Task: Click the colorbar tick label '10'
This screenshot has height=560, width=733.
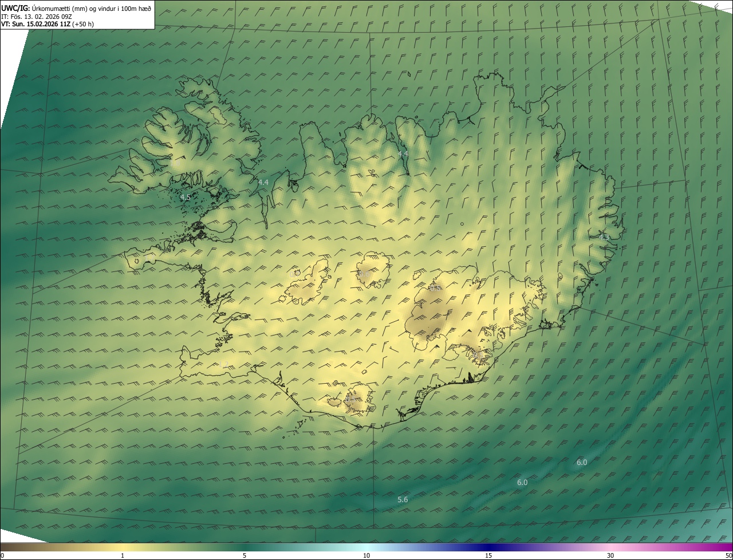Action: coord(366,556)
